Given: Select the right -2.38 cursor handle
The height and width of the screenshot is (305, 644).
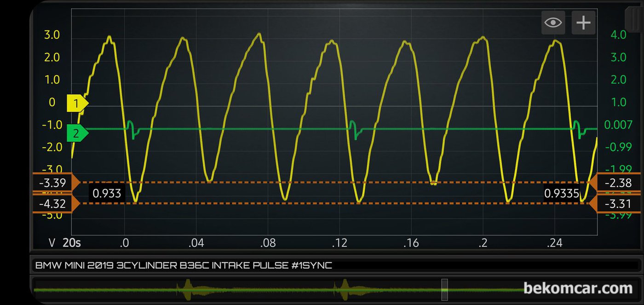Looking at the screenshot, I should pos(615,183).
